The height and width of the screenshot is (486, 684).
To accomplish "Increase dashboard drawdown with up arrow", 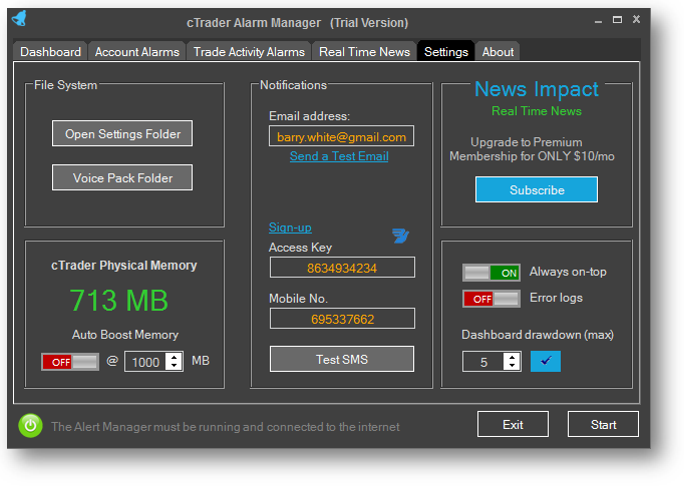I will 512,357.
